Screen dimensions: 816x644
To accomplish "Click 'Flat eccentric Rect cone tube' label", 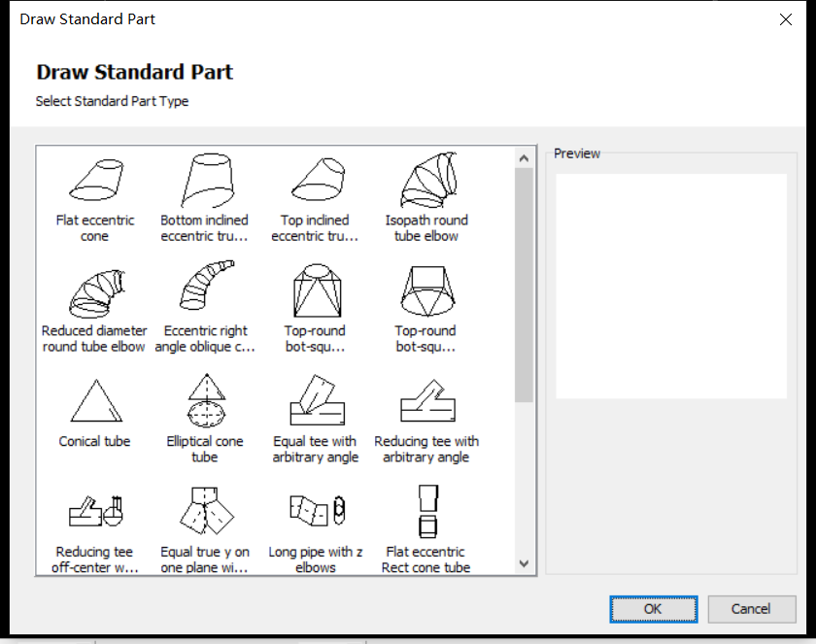I will point(425,559).
